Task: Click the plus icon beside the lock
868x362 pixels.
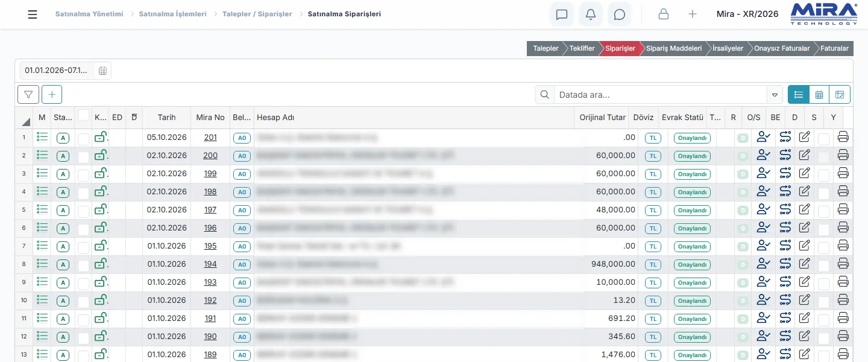Action: [693, 14]
